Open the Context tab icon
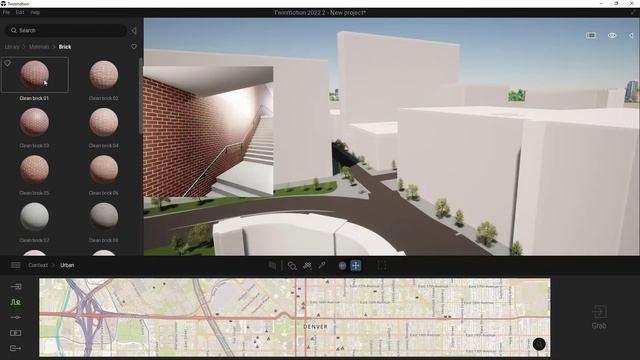Viewport: 640px width, 360px height. click(16, 302)
